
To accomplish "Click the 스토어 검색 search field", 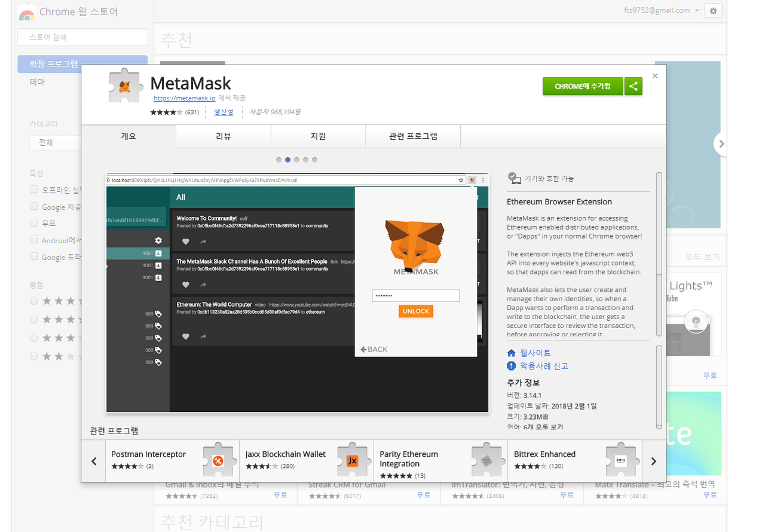I will 82,37.
